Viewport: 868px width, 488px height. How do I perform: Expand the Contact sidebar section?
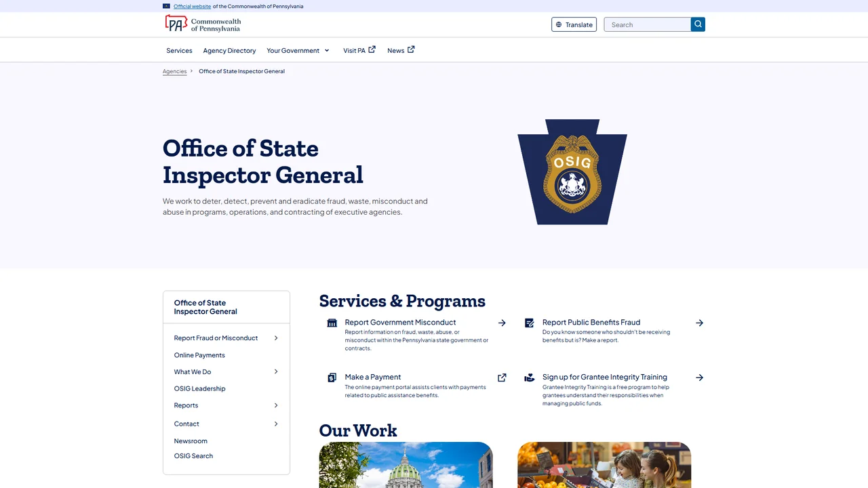[x=276, y=424]
